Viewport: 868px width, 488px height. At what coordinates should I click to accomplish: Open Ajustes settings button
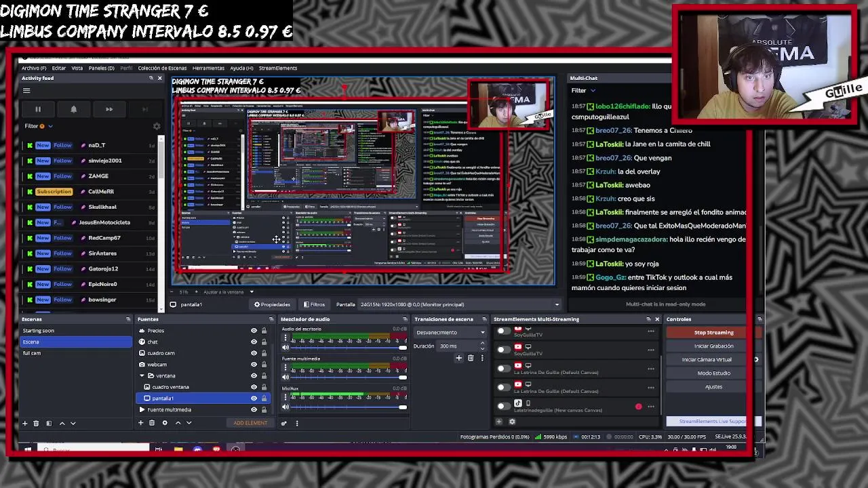pyautogui.click(x=713, y=387)
